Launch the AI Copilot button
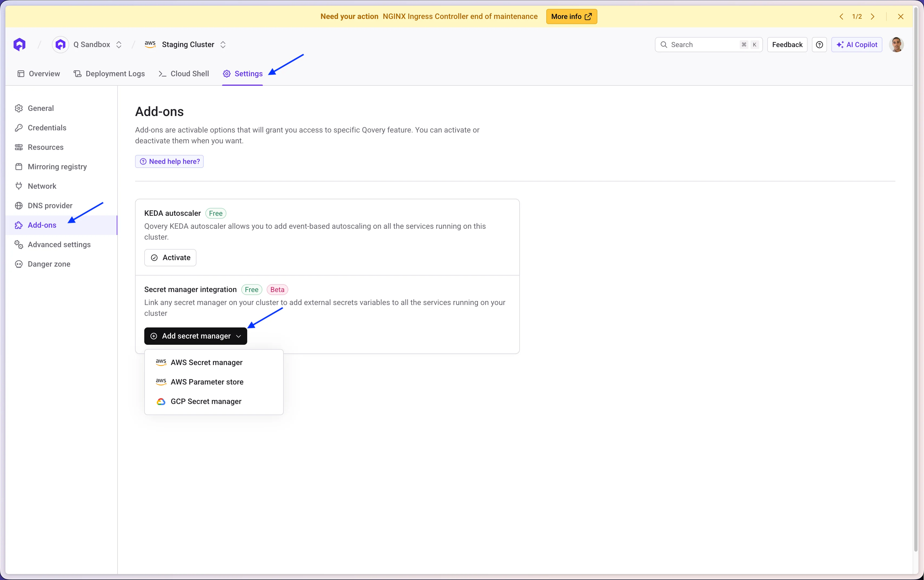The width and height of the screenshot is (924, 580). pyautogui.click(x=857, y=45)
